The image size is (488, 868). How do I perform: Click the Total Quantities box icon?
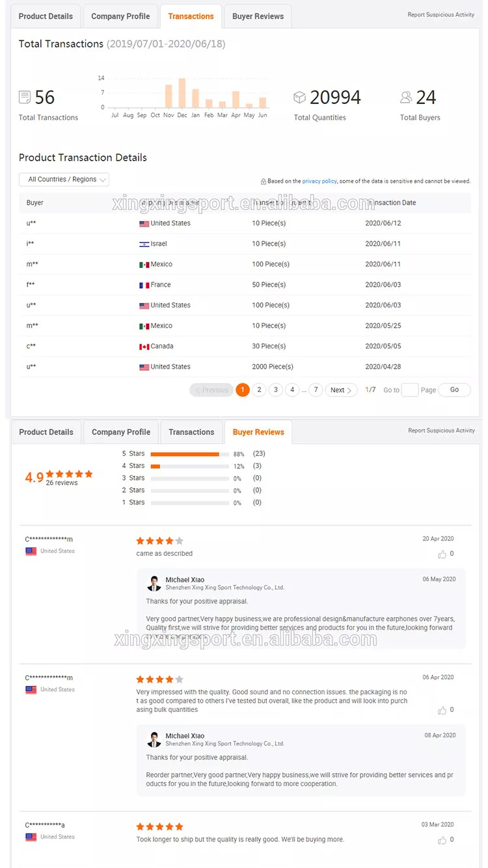pyautogui.click(x=299, y=98)
